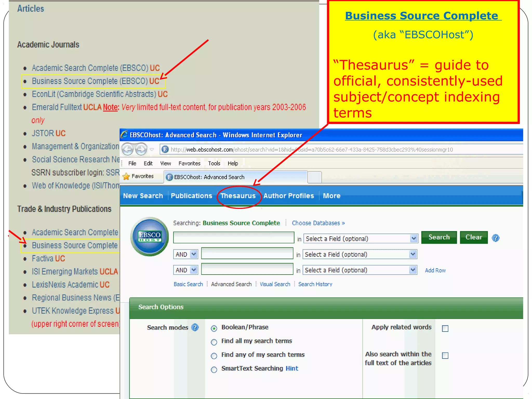The width and height of the screenshot is (532, 399).
Task: Click the second search term input field
Action: pyautogui.click(x=247, y=253)
